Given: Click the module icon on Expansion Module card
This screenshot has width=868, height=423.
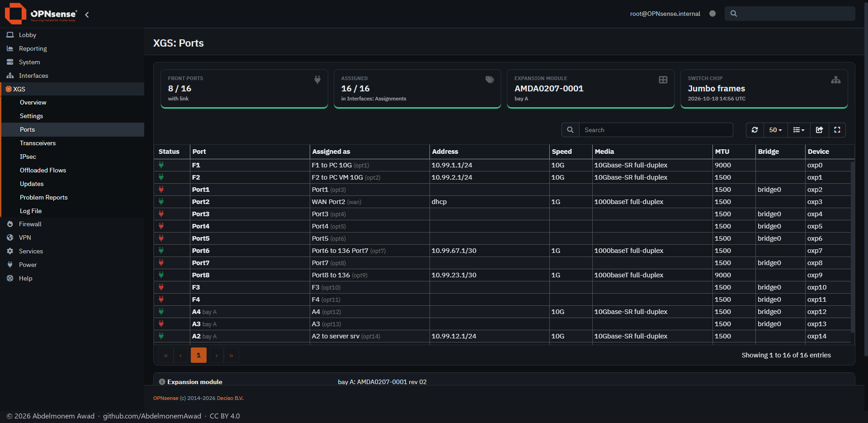Looking at the screenshot, I should [663, 80].
